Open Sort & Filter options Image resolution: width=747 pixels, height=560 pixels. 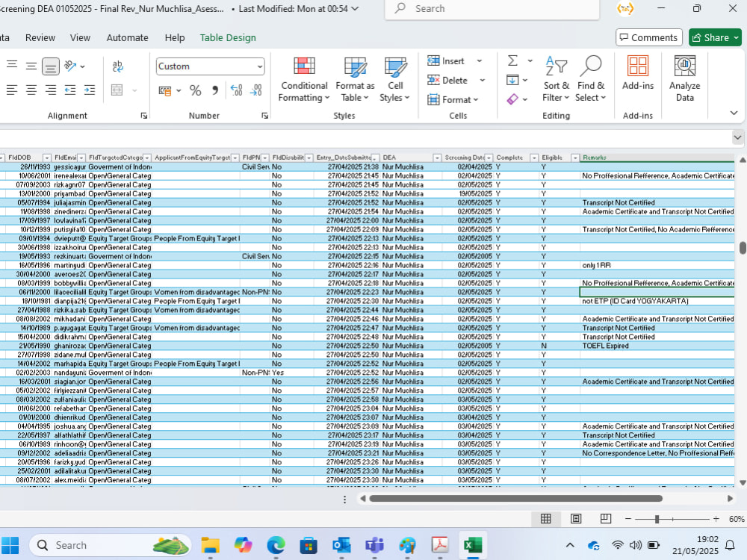[x=556, y=79]
